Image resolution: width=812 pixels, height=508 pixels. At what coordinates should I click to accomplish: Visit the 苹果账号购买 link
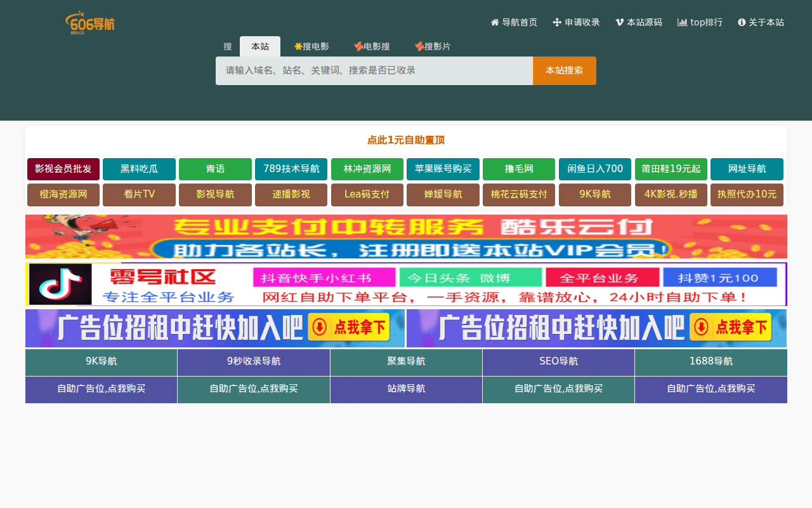(443, 169)
